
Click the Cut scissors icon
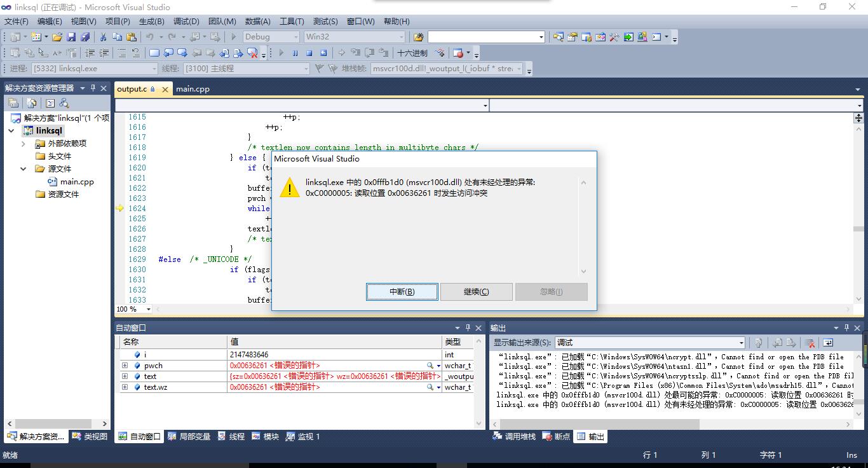tap(103, 37)
